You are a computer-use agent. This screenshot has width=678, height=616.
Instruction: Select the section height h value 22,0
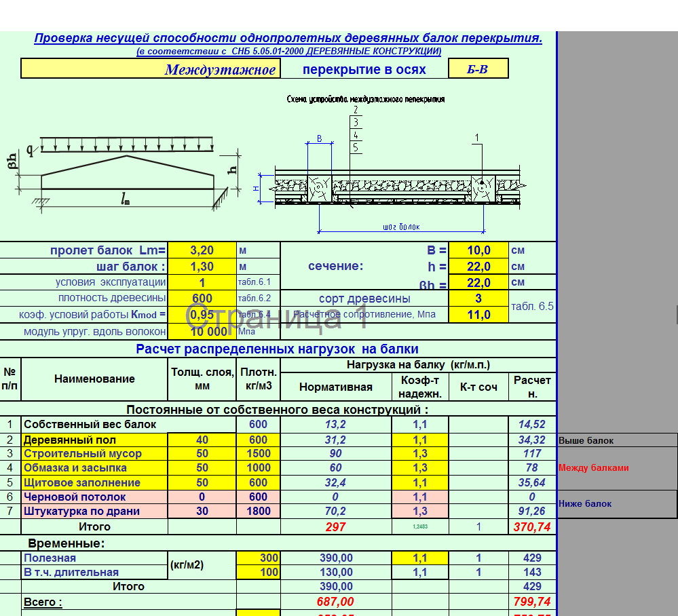pyautogui.click(x=478, y=267)
